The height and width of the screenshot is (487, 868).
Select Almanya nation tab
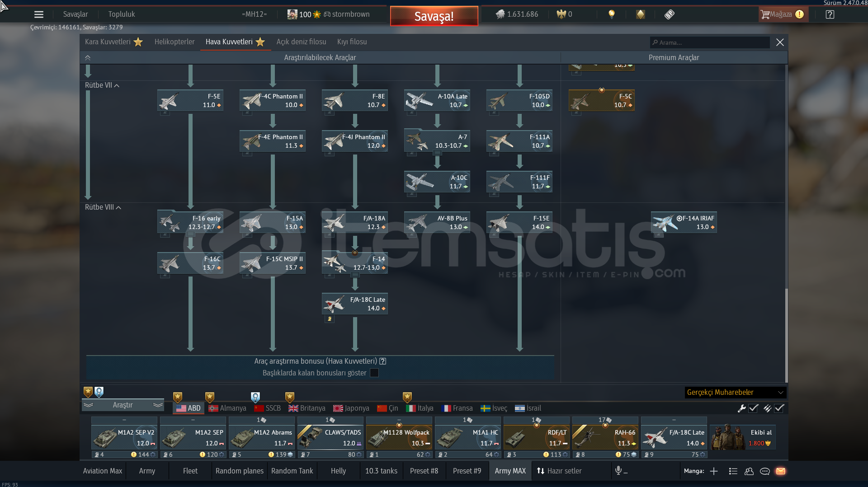pos(227,408)
